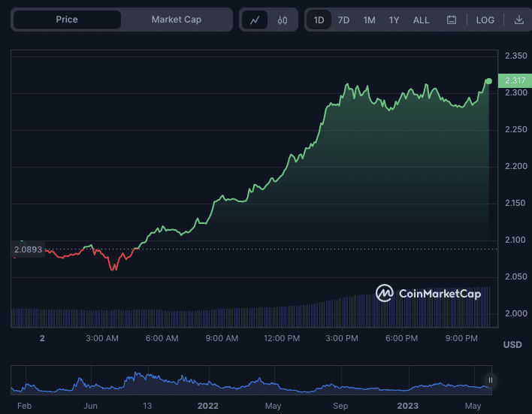Screen dimensions: 532x414
Task: Switch to candlestick chart icon
Action: [283, 20]
